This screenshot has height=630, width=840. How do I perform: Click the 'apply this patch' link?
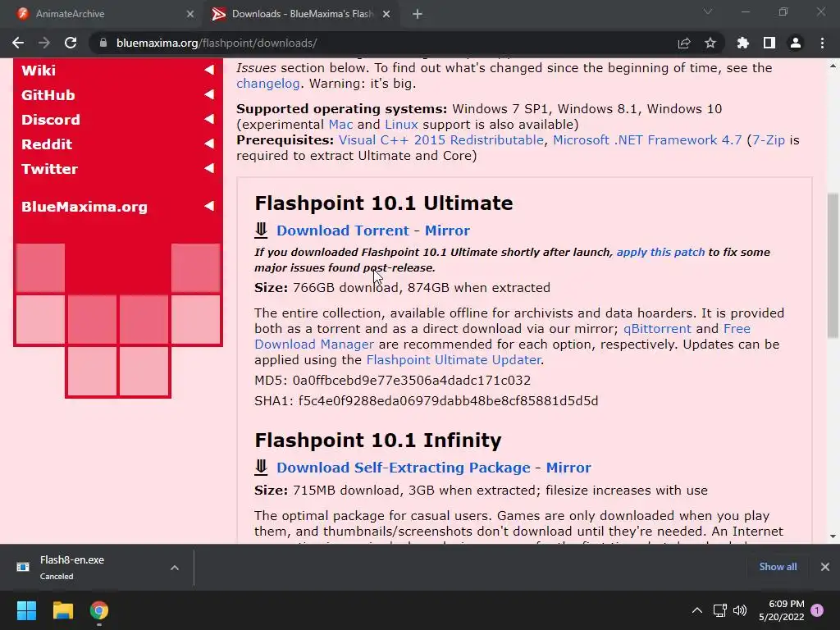coord(660,253)
